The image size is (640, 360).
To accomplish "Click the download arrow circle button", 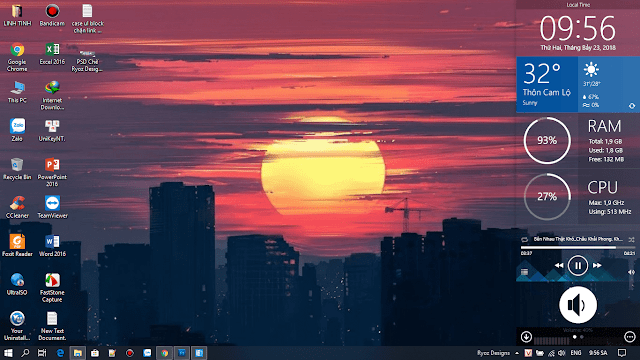I will (x=526, y=337).
